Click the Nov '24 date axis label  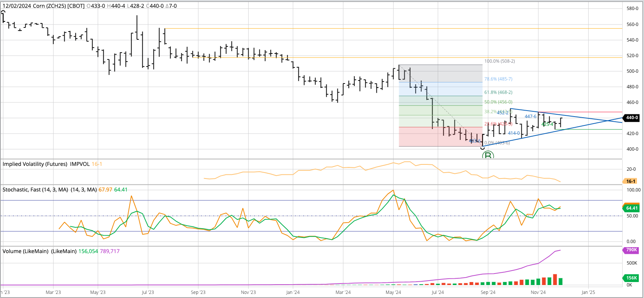[x=538, y=292]
